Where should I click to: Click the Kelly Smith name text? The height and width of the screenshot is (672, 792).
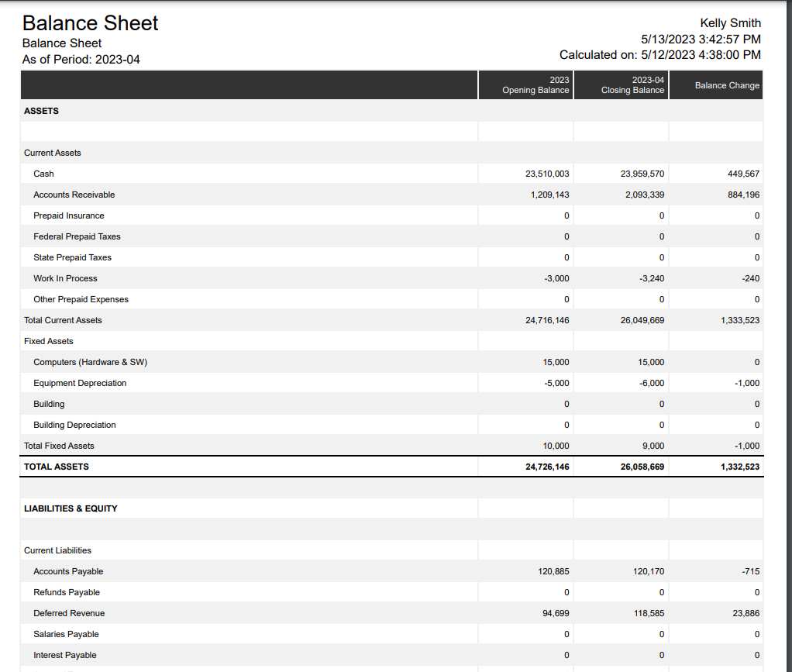coord(730,23)
